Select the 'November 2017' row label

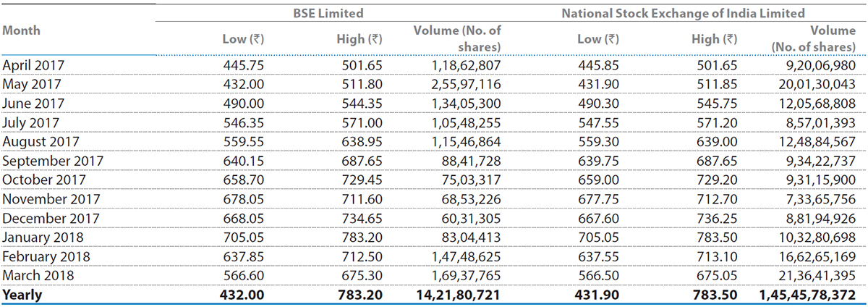click(51, 199)
